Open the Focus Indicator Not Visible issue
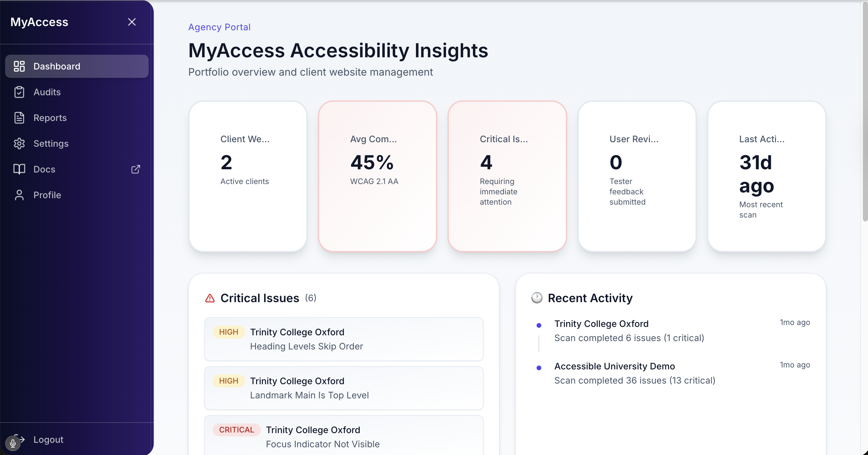 click(343, 436)
